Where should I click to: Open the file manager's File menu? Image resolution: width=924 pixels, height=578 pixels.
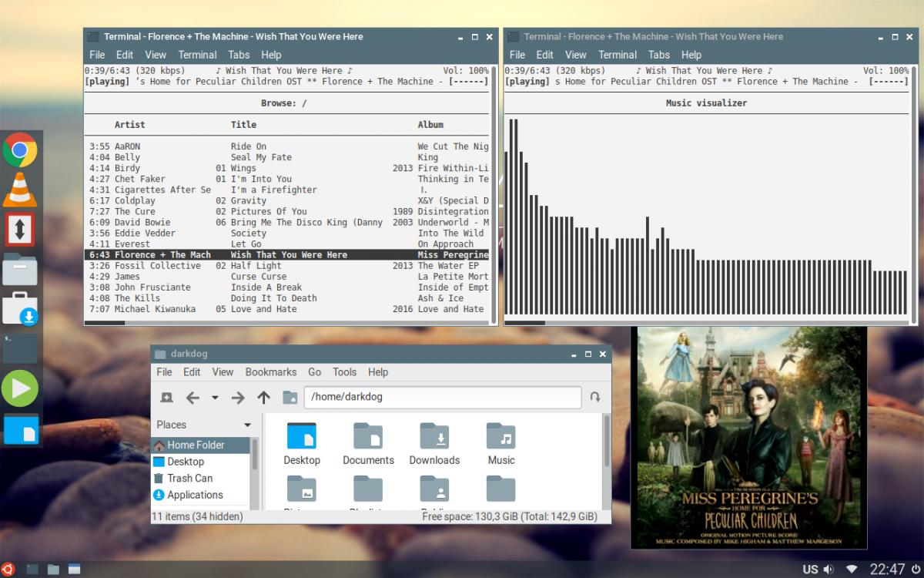(x=165, y=371)
